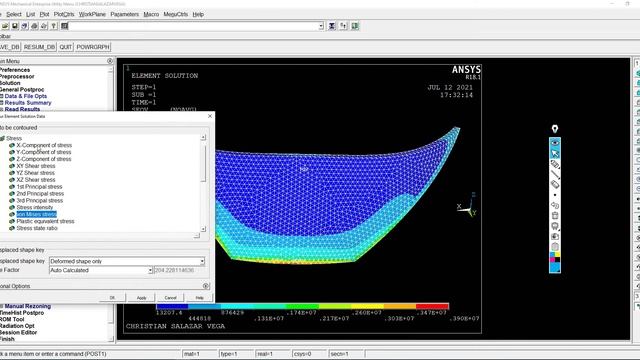
Task: Expand the Additional Options section
Action: pyautogui.click(x=206, y=286)
